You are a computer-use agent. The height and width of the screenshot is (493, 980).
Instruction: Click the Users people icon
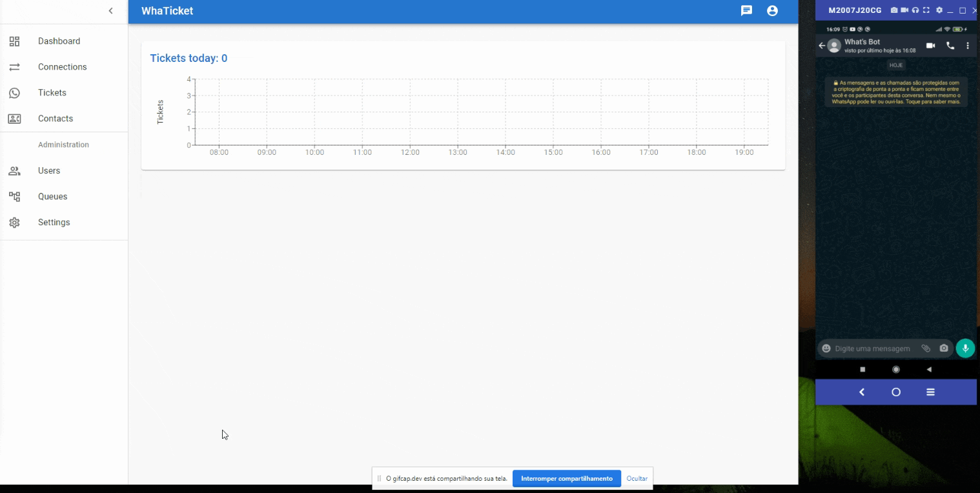(14, 171)
